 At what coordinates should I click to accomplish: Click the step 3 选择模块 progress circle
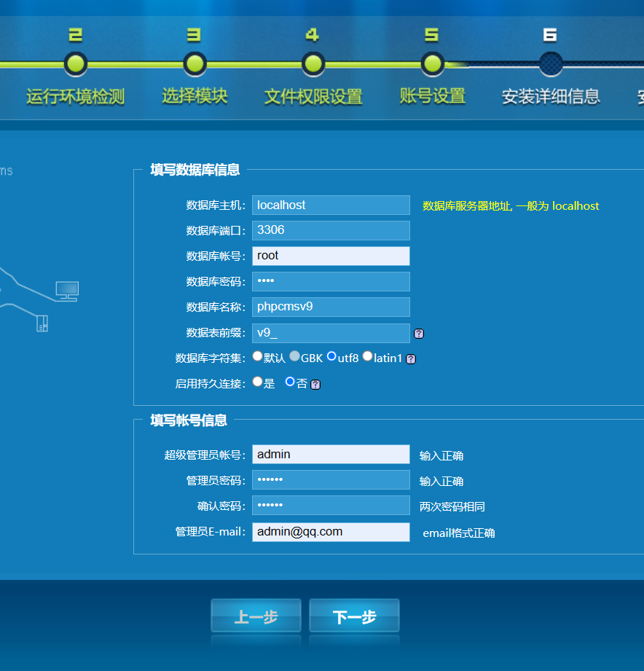point(195,63)
